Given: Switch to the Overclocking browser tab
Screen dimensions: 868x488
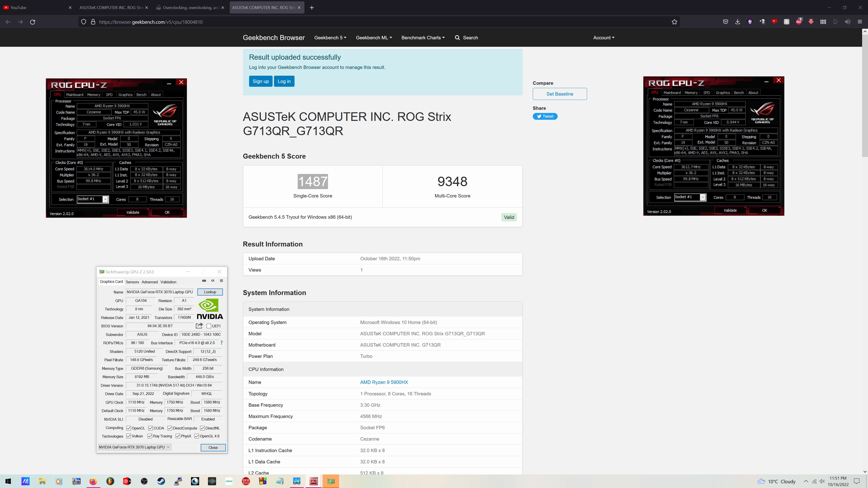Looking at the screenshot, I should coord(190,7).
